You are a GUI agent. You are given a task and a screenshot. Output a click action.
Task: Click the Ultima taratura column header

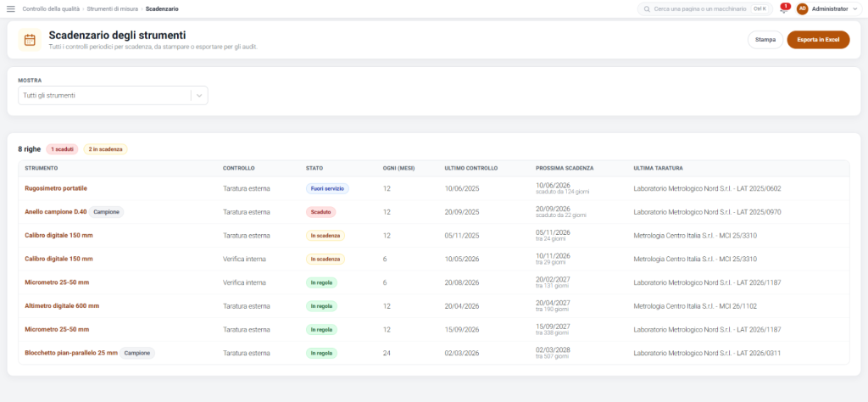click(x=658, y=168)
